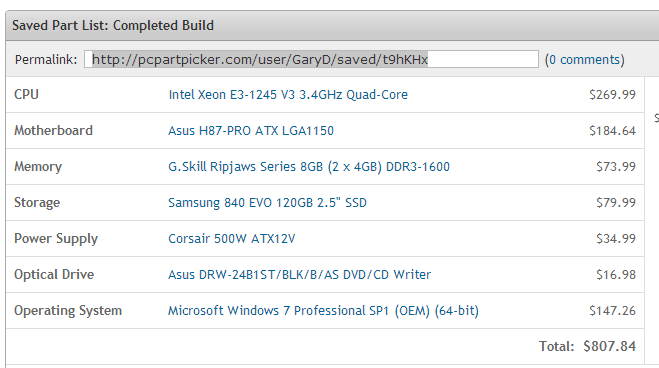Click the power supply price $34.99
Viewport: 659px width, 368px height.
pyautogui.click(x=616, y=239)
